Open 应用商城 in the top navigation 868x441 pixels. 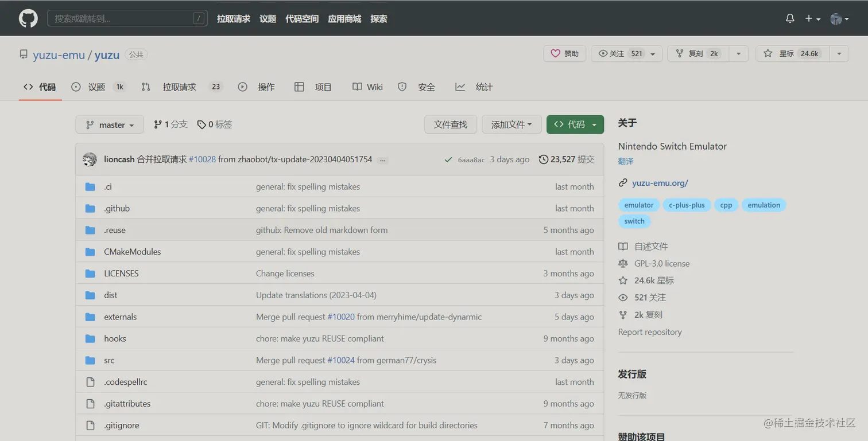pos(344,18)
